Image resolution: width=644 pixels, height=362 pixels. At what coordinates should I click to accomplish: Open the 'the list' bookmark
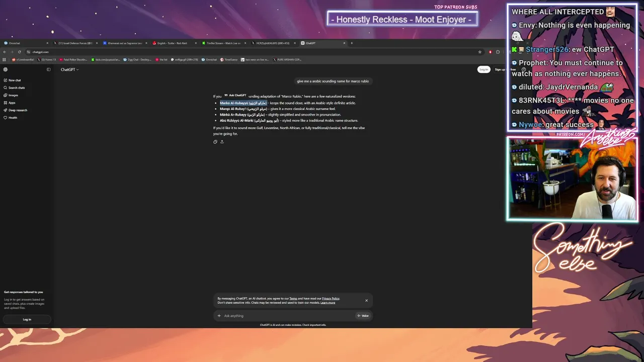coord(162,60)
